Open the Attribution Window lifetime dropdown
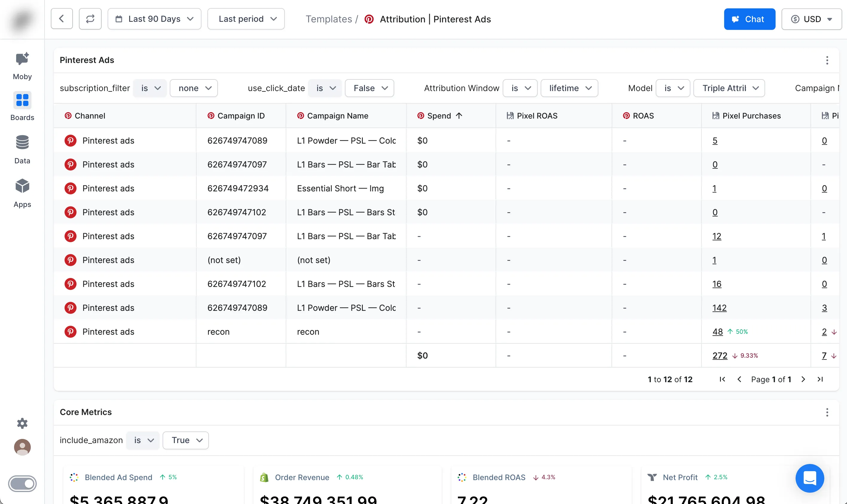This screenshot has width=847, height=504. [x=569, y=88]
